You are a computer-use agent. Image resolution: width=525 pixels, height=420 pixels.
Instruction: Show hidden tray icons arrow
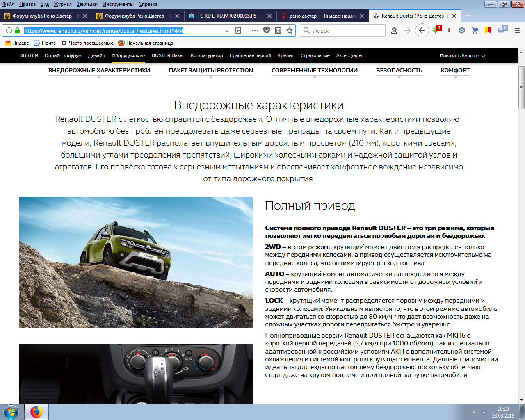click(x=484, y=412)
